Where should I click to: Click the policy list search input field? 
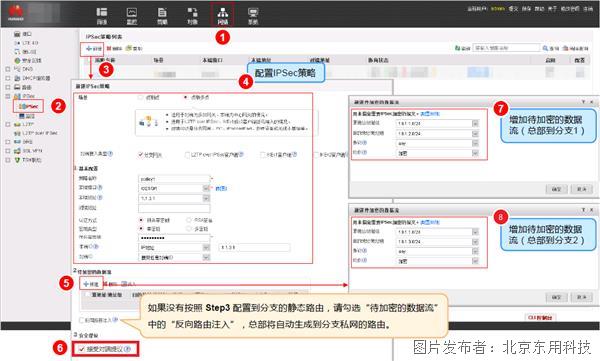pyautogui.click(x=507, y=48)
